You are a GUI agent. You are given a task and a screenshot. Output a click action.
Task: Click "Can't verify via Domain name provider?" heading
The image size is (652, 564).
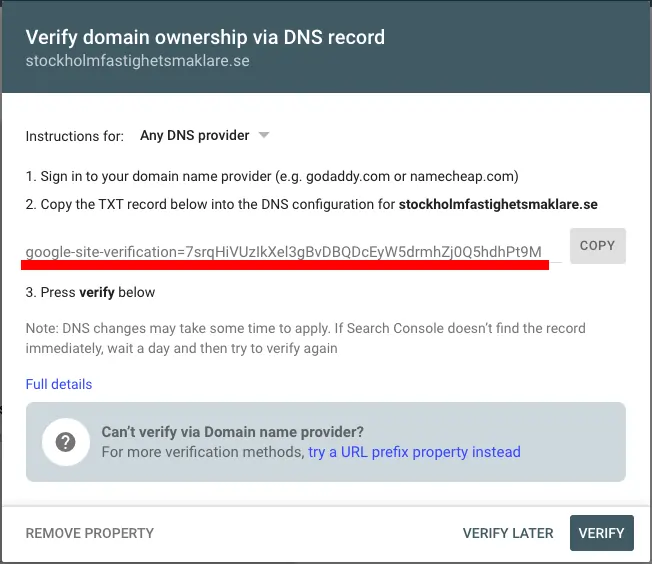click(232, 432)
